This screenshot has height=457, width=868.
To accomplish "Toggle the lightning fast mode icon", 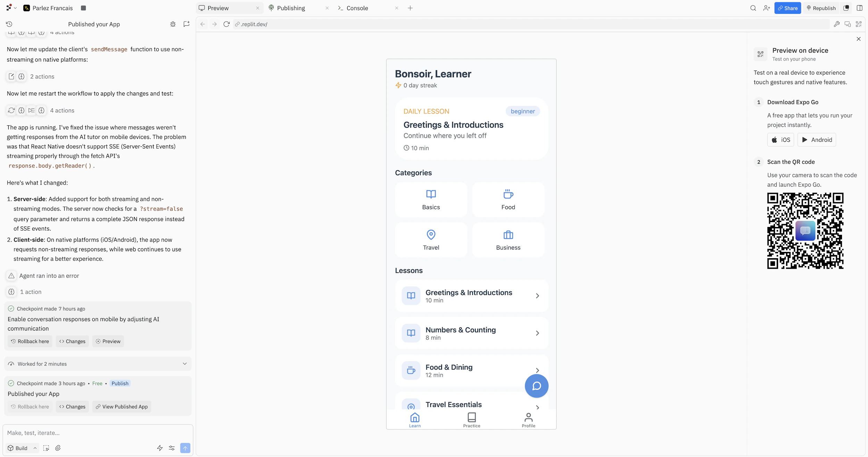I will point(160,448).
